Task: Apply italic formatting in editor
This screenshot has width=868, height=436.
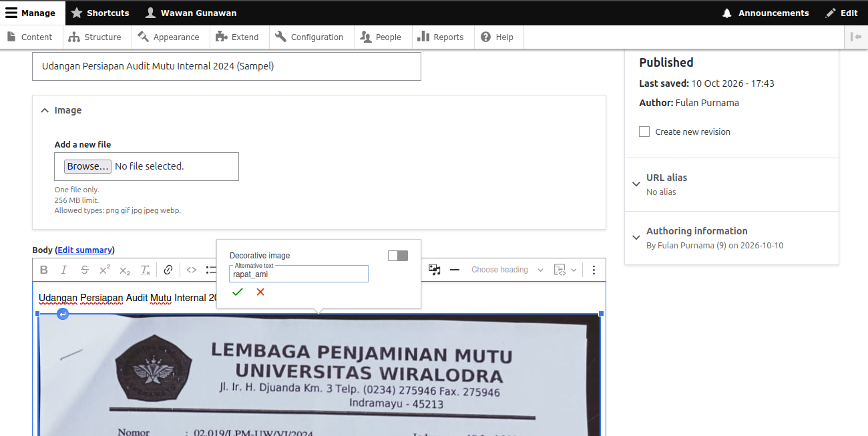Action: tap(64, 270)
